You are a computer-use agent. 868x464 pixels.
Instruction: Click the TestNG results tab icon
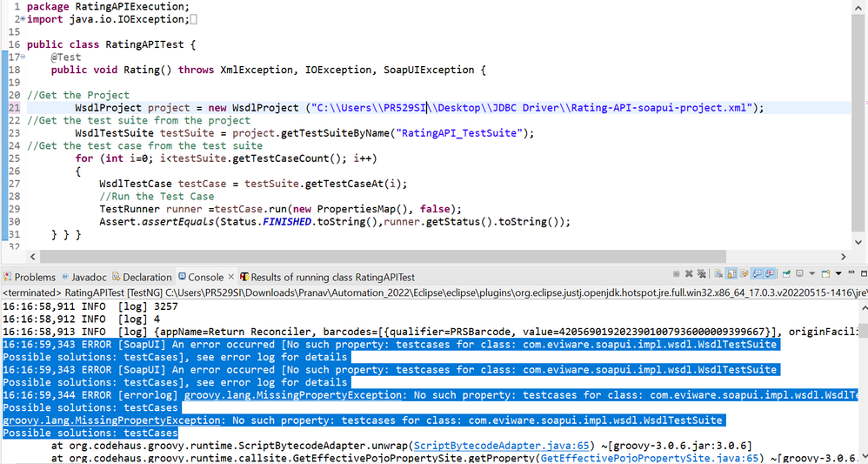point(244,277)
